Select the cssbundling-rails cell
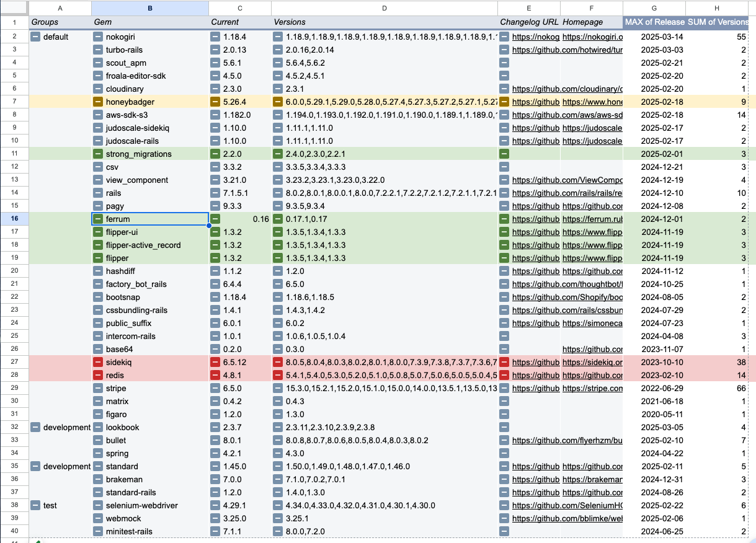This screenshot has height=543, width=756. click(150, 311)
